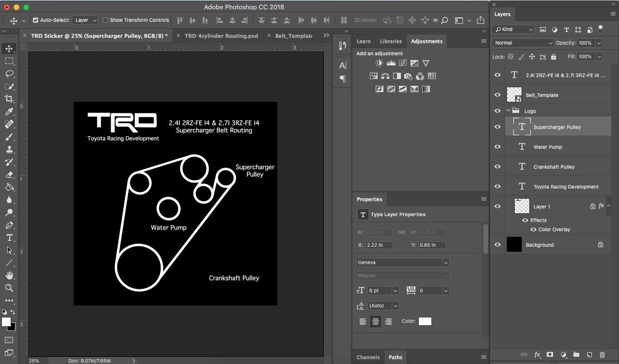
Task: Hide the Logo group visibility
Action: tap(497, 111)
